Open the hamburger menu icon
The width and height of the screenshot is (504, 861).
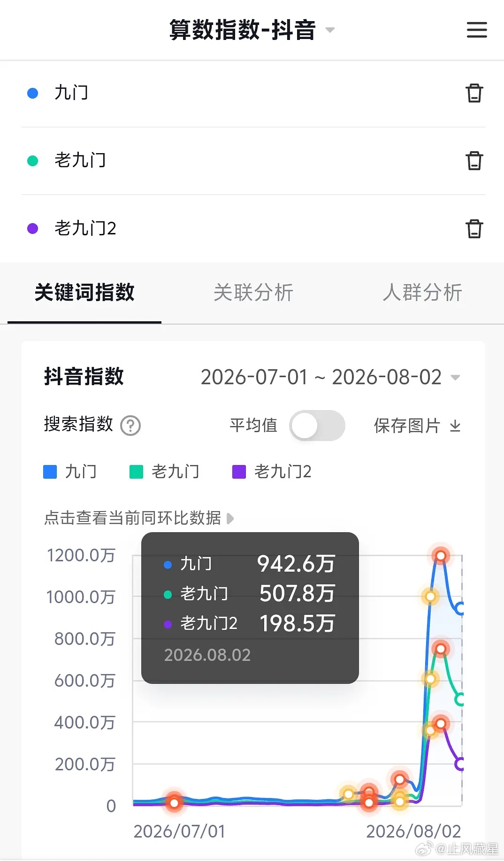(x=477, y=30)
